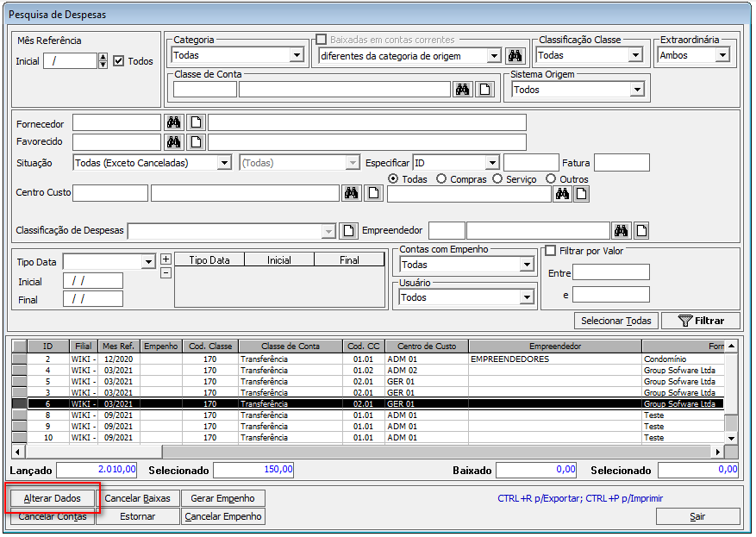This screenshot has width=756, height=537.
Task: Open the Sistema Origem dropdown
Action: (x=637, y=90)
